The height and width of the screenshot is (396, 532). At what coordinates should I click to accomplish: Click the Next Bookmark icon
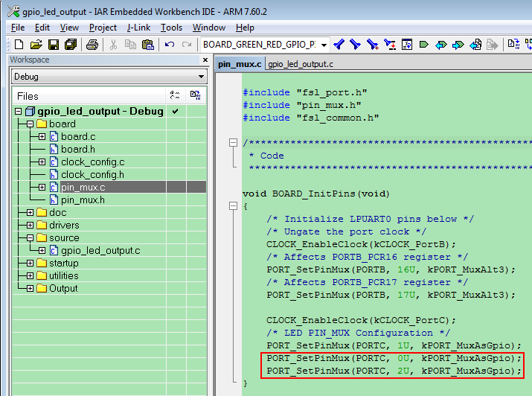458,45
